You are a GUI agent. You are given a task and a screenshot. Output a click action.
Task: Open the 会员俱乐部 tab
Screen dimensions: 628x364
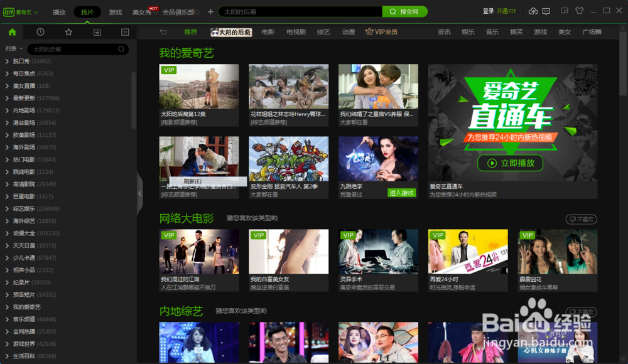click(x=178, y=12)
